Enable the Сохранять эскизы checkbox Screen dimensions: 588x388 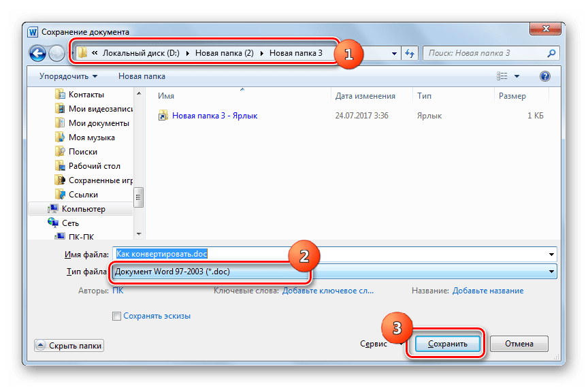coord(116,316)
